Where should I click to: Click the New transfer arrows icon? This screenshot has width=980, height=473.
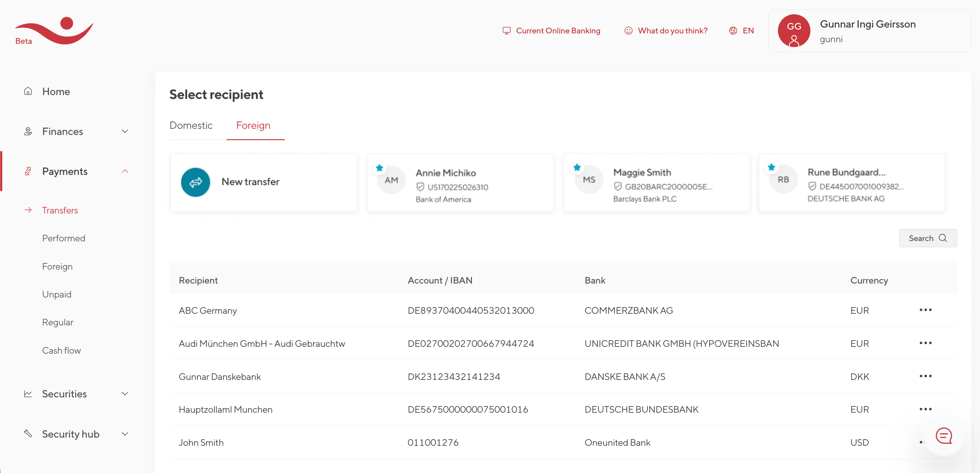pyautogui.click(x=195, y=182)
